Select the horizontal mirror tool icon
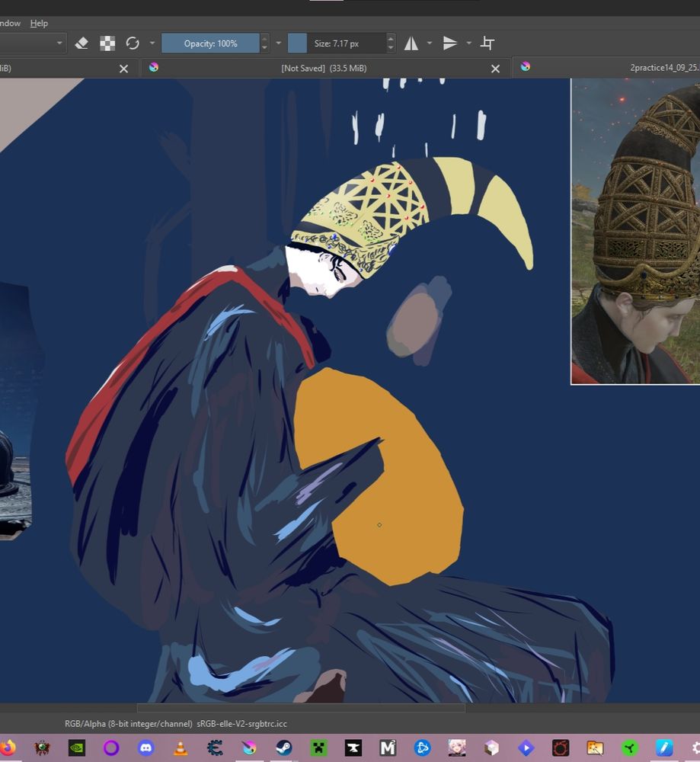The width and height of the screenshot is (700, 762). [x=412, y=43]
